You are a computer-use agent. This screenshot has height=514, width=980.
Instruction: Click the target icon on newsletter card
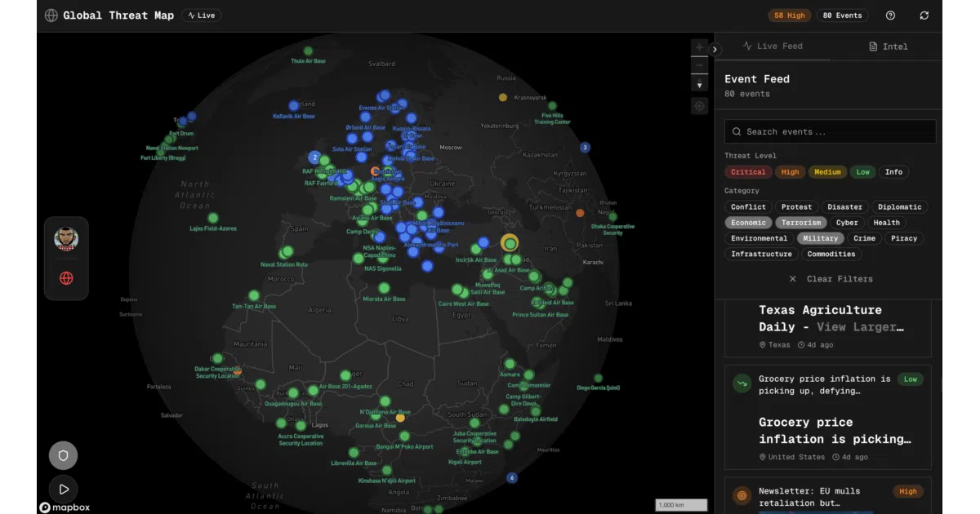(742, 495)
